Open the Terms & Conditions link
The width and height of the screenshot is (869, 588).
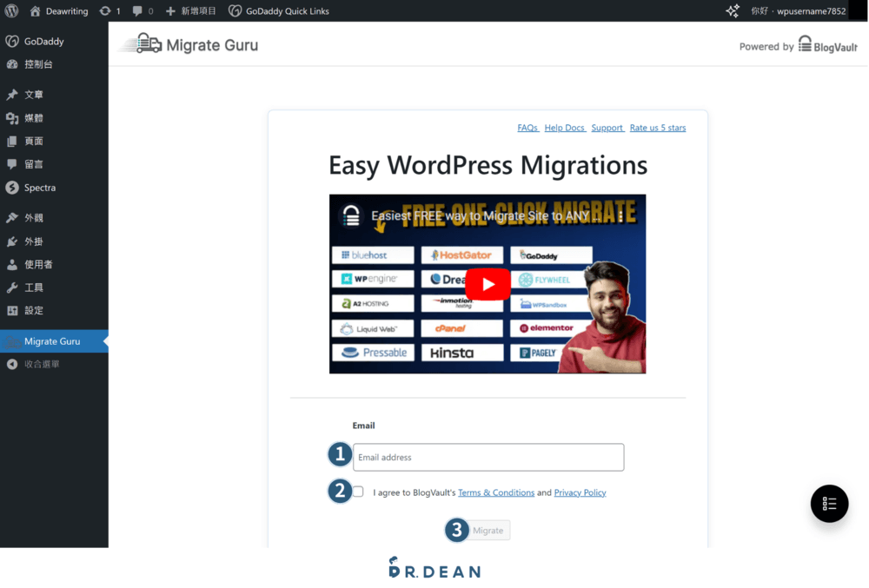click(496, 492)
